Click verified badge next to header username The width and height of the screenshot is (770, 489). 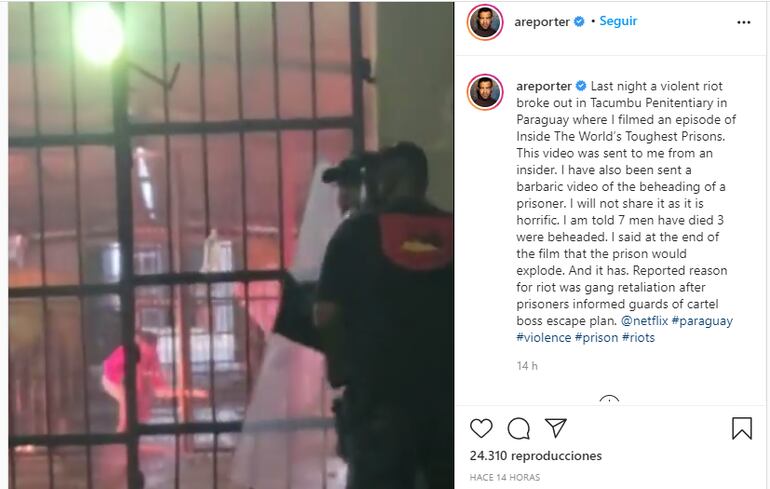pyautogui.click(x=579, y=21)
